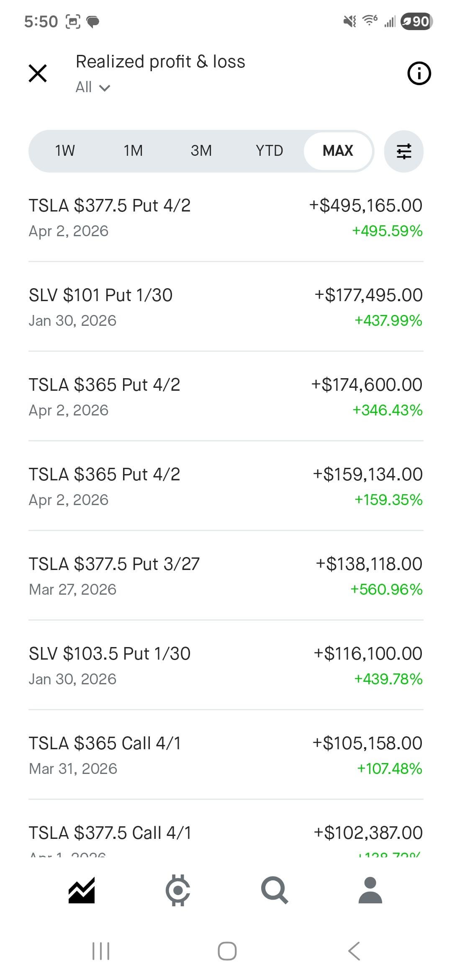This screenshot has height=980, width=452.
Task: Open the TSLA $365 Call 4/1 trade
Action: click(226, 756)
